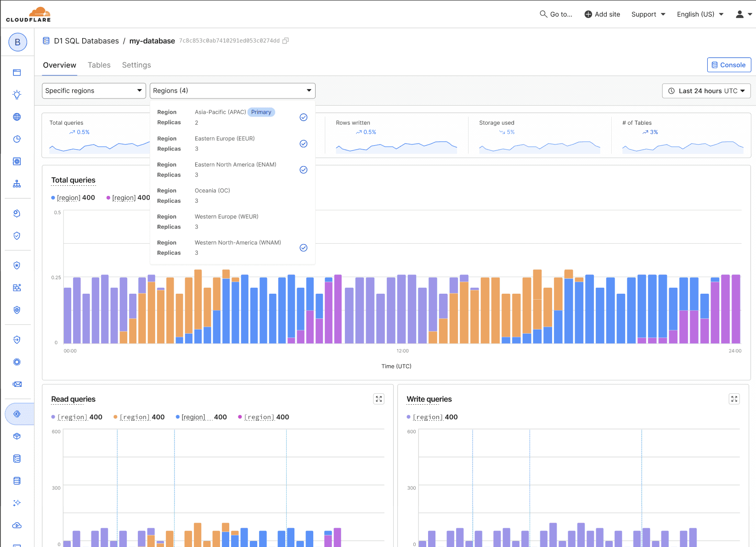
Task: Open the account avatar labeled B
Action: click(17, 42)
